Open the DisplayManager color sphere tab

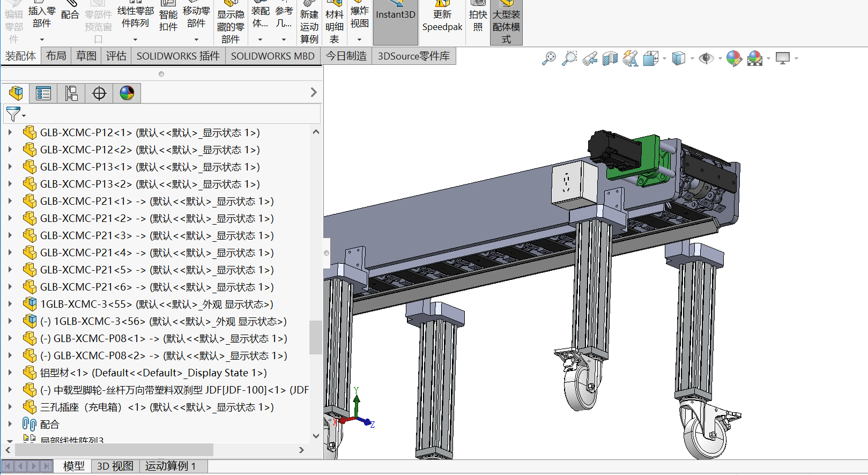(x=127, y=93)
